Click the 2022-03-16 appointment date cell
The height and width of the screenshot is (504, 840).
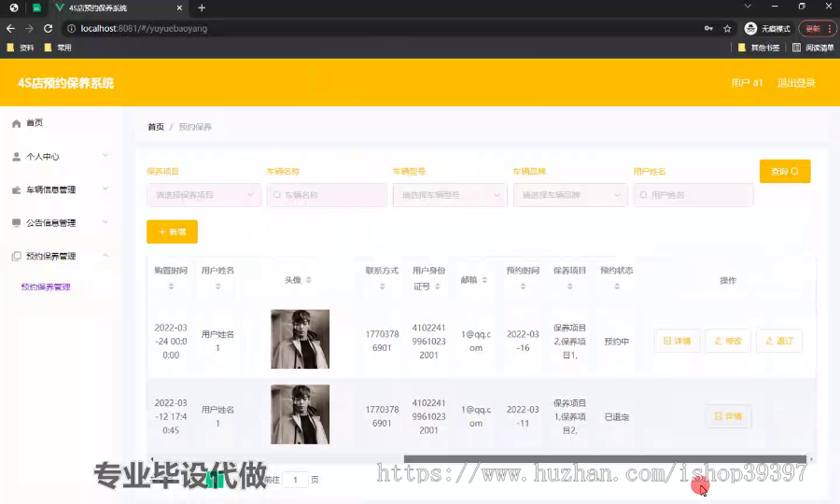pos(523,342)
